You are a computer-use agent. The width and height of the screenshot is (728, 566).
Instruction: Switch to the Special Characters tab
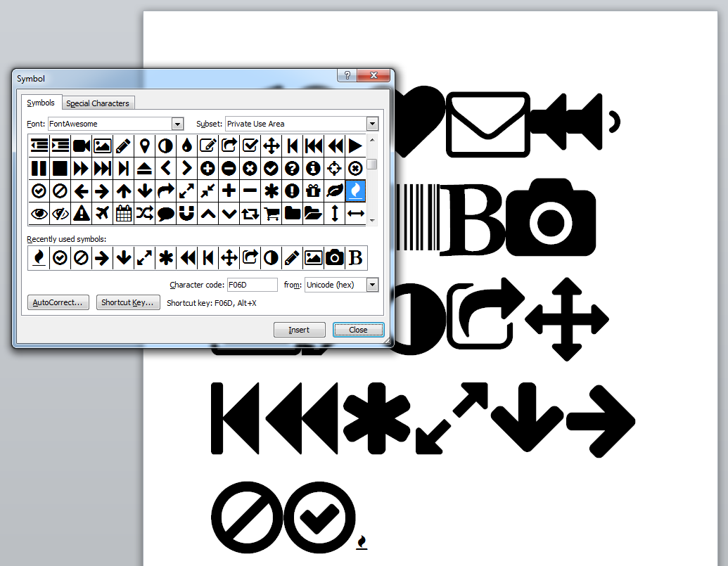point(98,103)
